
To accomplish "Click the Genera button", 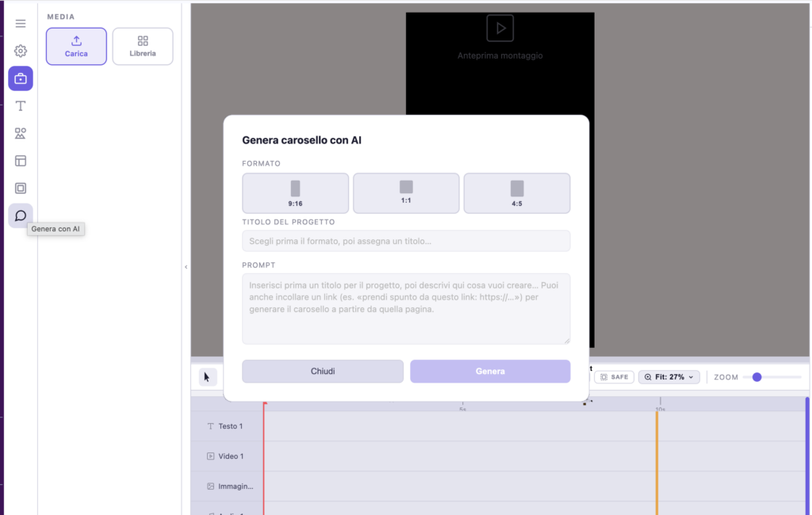I will (x=490, y=372).
